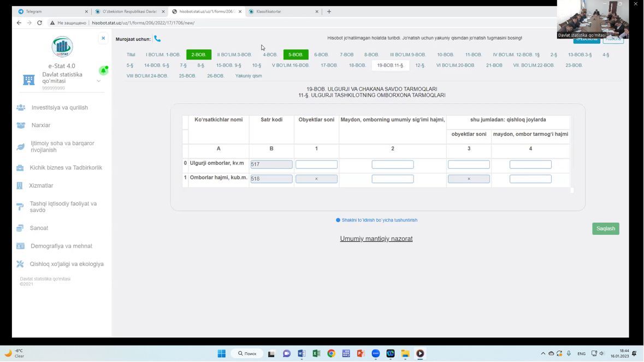644x362 pixels.
Task: Click column 2 field in Omborlar hajmi row
Action: tap(392, 179)
